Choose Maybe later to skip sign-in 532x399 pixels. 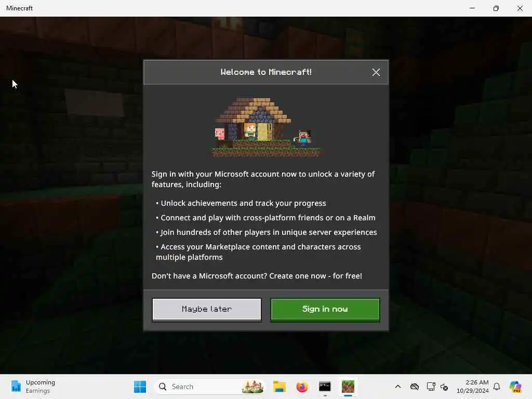207,309
